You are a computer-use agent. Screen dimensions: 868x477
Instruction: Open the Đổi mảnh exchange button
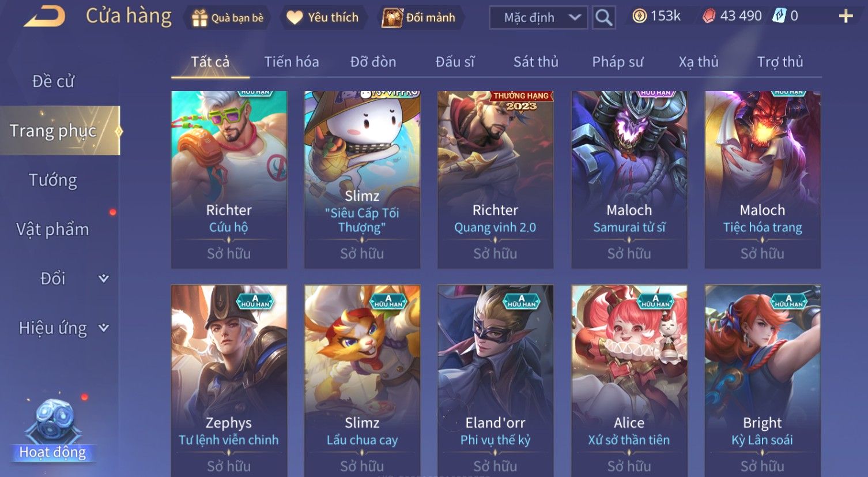[x=419, y=18]
